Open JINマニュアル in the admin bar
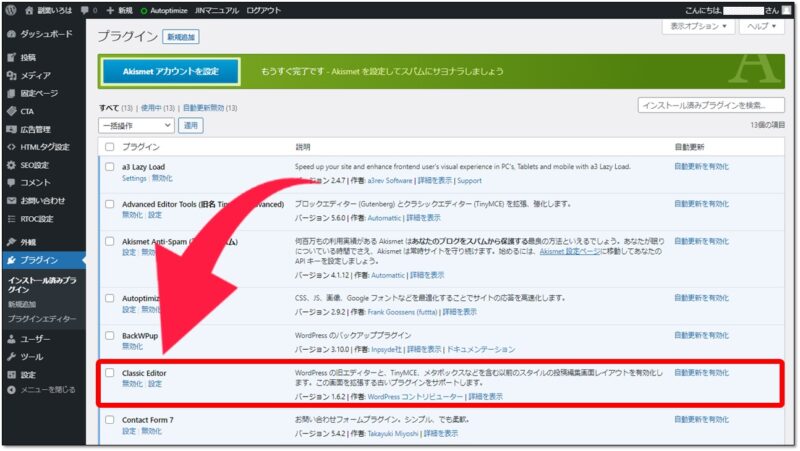This screenshot has width=800, height=451. (x=216, y=10)
